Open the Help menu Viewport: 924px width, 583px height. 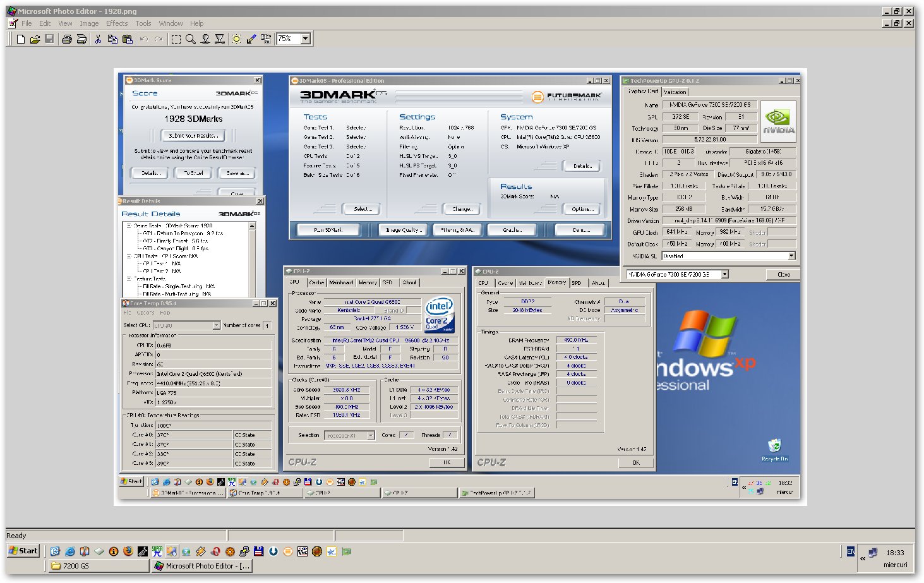[x=197, y=23]
